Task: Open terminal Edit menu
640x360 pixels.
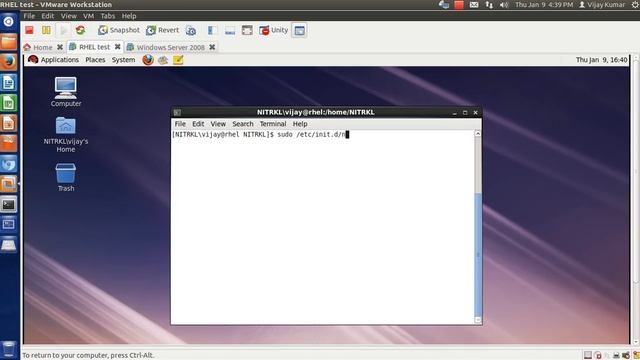Action: click(x=198, y=124)
